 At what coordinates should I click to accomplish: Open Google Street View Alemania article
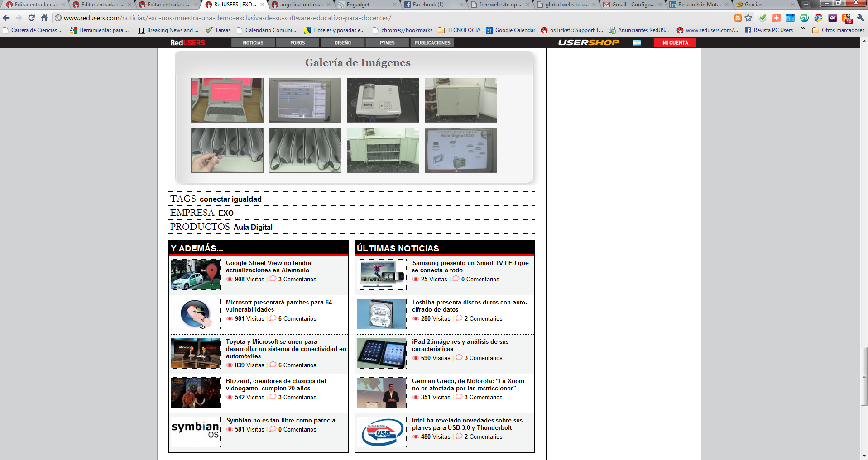point(269,266)
